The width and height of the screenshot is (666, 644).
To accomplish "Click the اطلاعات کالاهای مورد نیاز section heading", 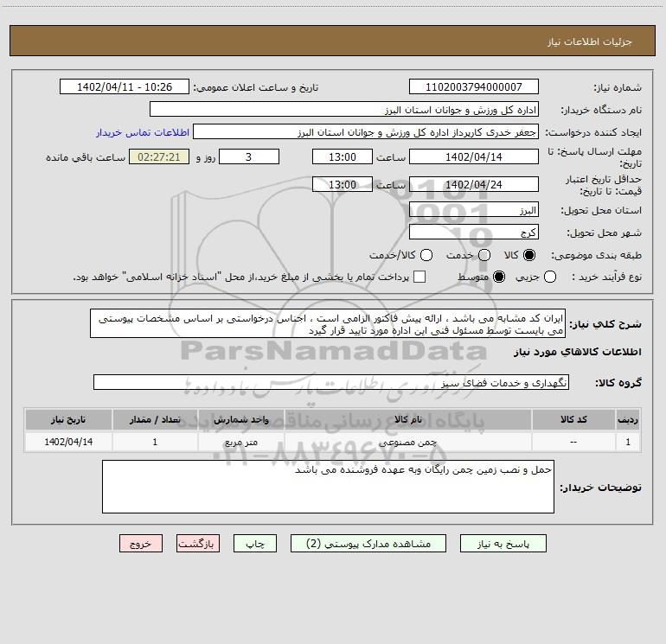I will pos(578,352).
